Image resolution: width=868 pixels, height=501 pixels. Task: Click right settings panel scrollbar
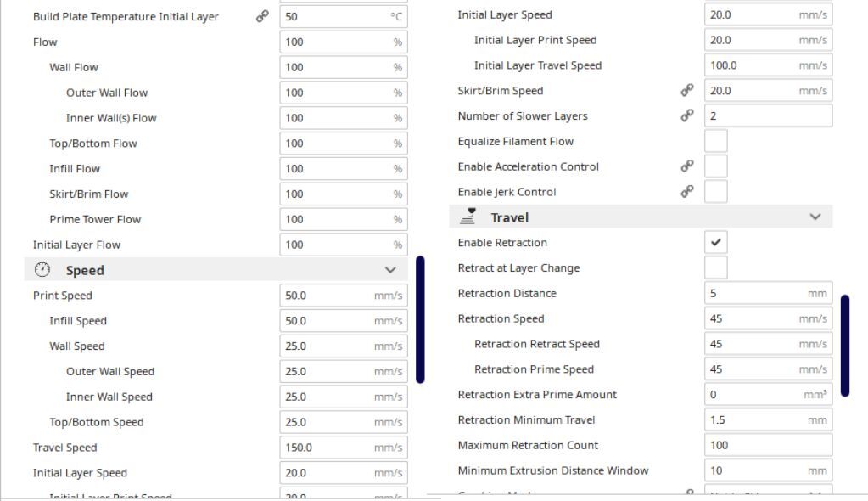[x=845, y=346]
